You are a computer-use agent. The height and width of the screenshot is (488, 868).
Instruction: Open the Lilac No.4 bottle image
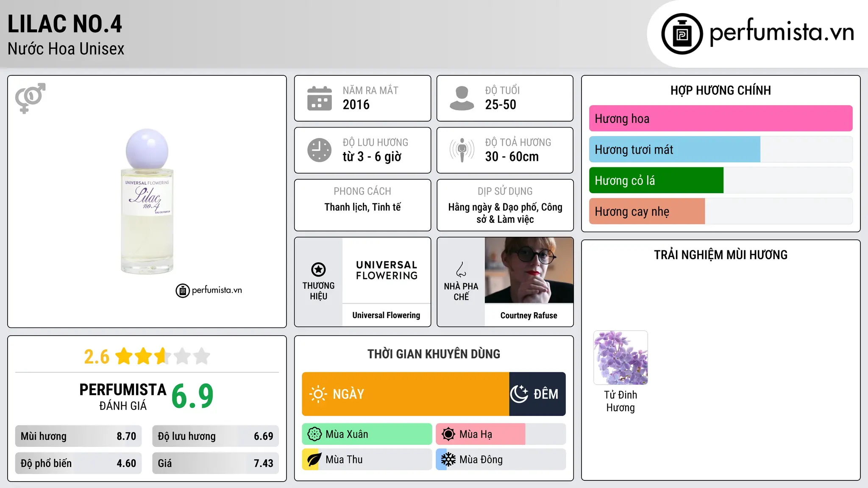tap(147, 202)
